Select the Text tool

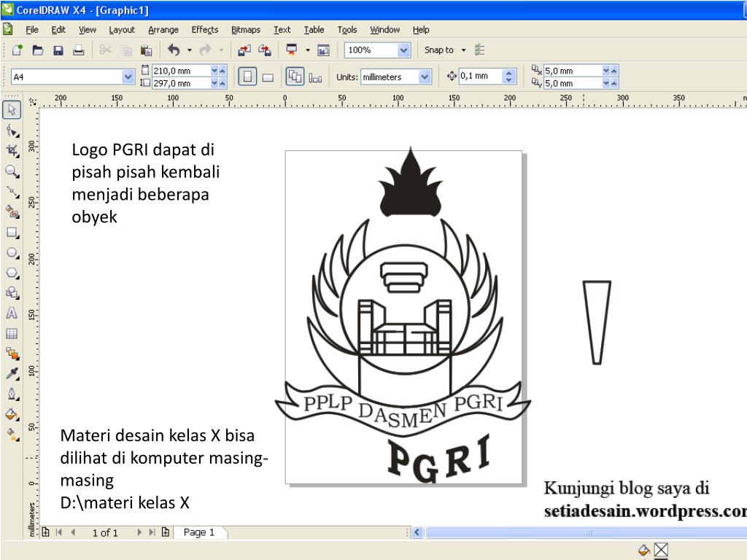12,314
